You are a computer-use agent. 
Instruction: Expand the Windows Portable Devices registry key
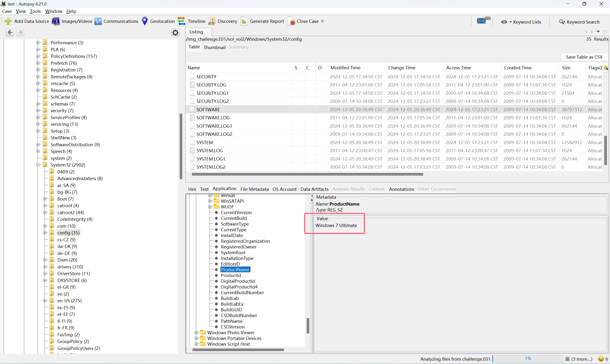pos(196,338)
